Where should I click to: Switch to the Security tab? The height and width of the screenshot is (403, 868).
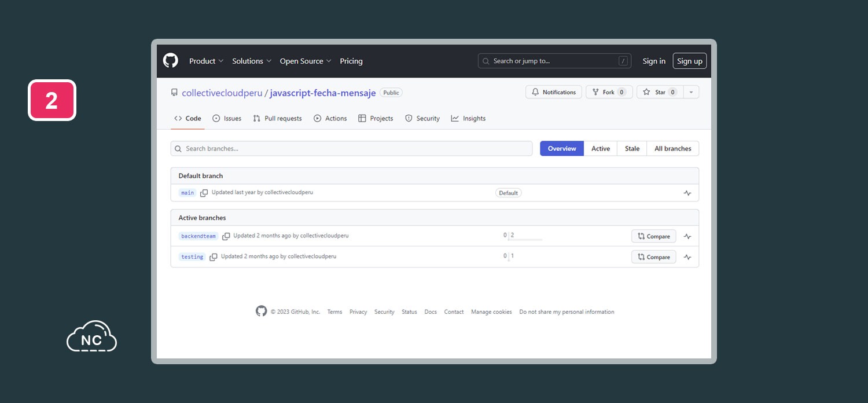[x=422, y=118]
